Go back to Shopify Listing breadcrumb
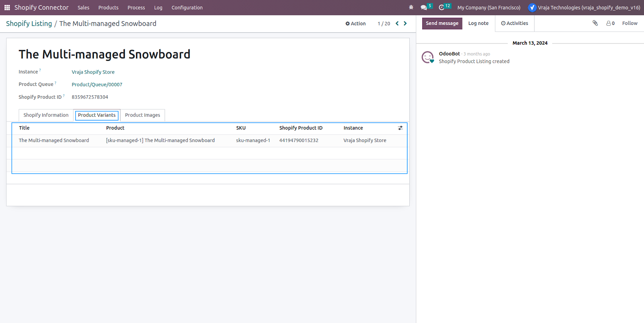644x323 pixels. click(29, 24)
